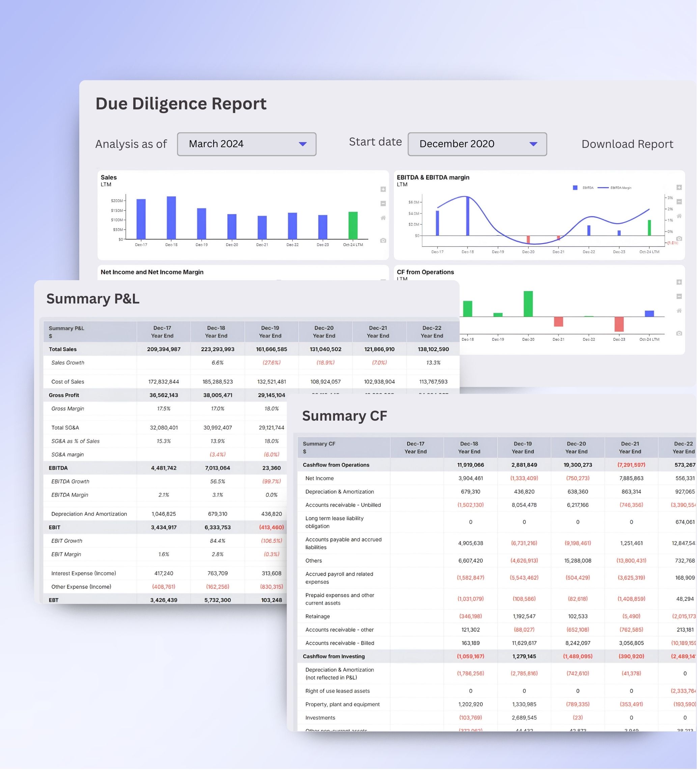The width and height of the screenshot is (700, 770).
Task: Zoom out EBITDA chart with minus icon
Action: pyautogui.click(x=679, y=202)
